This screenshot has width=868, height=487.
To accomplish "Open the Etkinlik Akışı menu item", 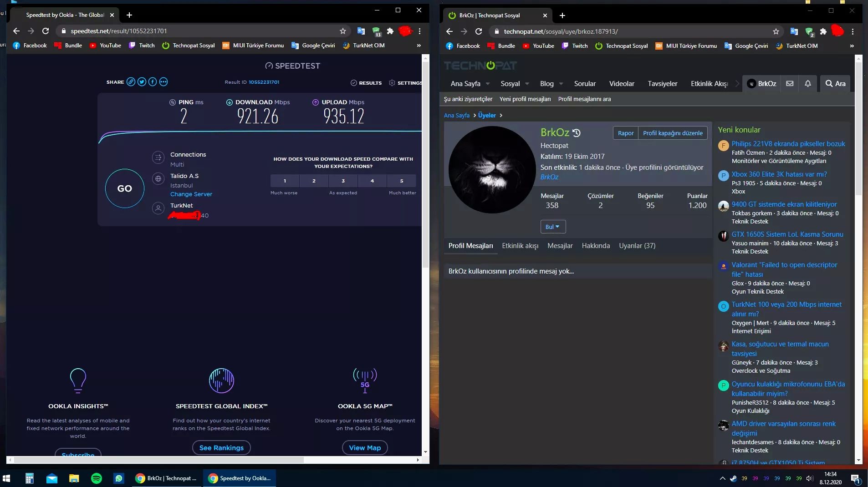I will point(710,84).
